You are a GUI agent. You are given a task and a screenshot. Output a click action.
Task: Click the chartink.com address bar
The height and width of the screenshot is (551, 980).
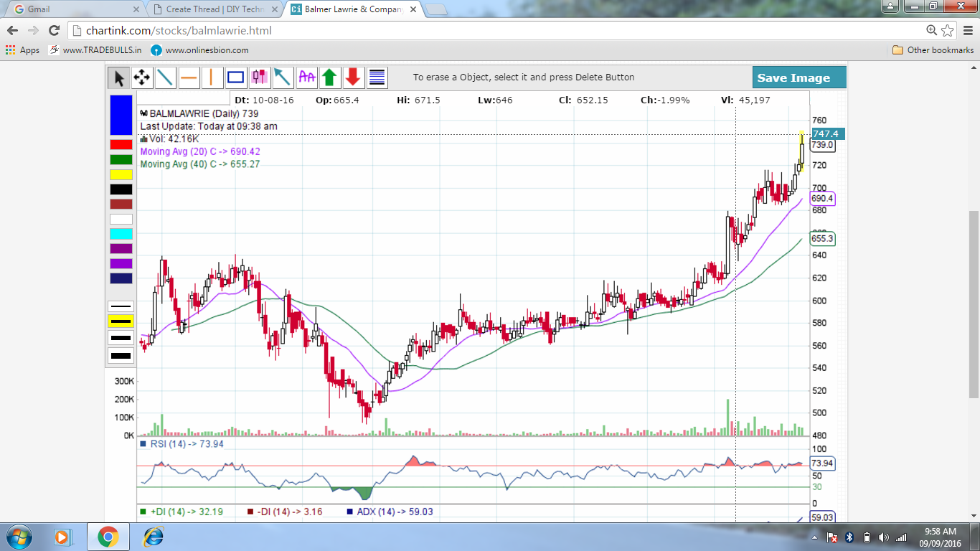495,30
